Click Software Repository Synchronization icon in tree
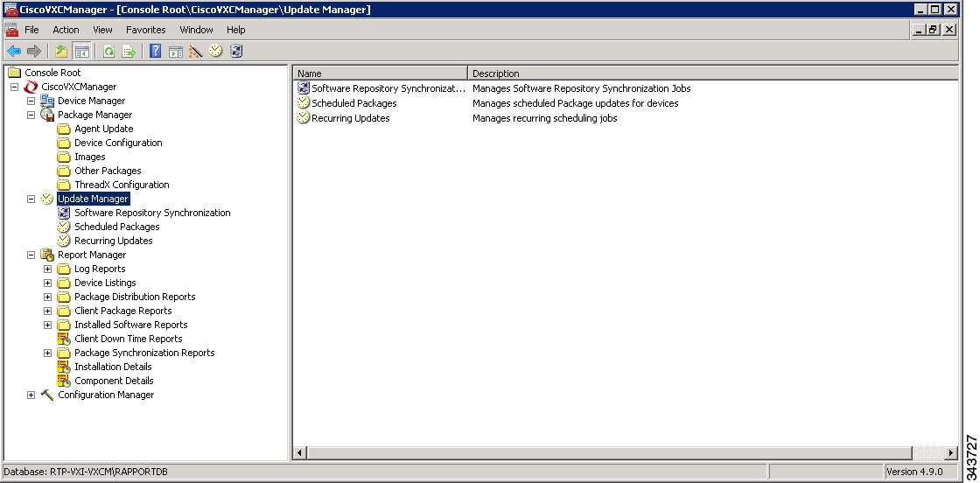 64,213
